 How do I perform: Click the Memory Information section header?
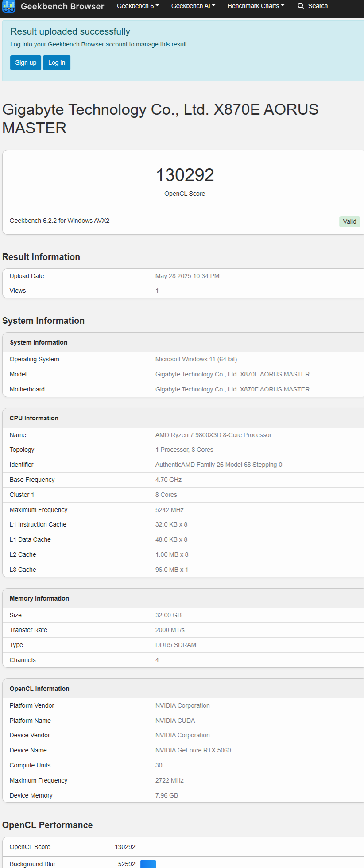point(39,598)
